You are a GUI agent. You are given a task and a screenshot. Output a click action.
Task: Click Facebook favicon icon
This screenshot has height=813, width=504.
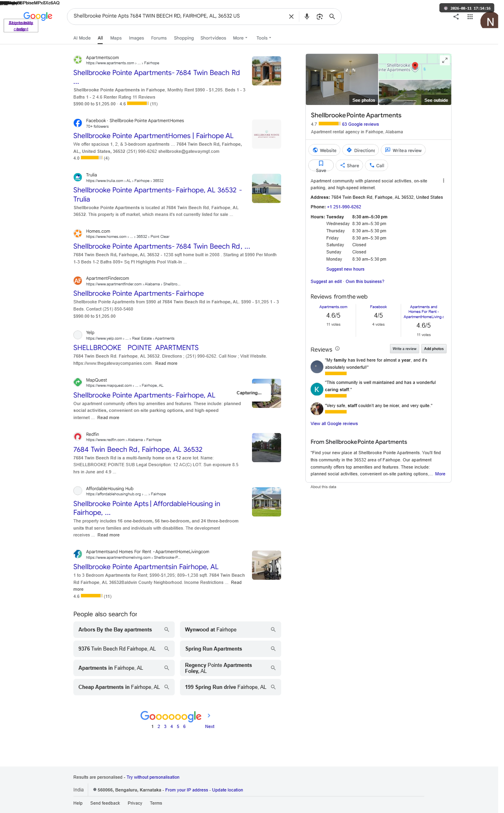(x=78, y=123)
